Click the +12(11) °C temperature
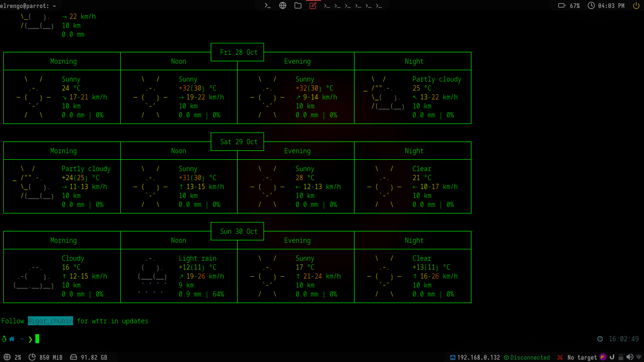This screenshot has width=644, height=362. click(197, 267)
